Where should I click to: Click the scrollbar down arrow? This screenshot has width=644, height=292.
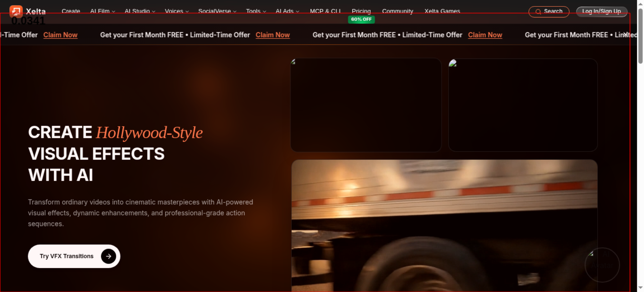pos(640,288)
